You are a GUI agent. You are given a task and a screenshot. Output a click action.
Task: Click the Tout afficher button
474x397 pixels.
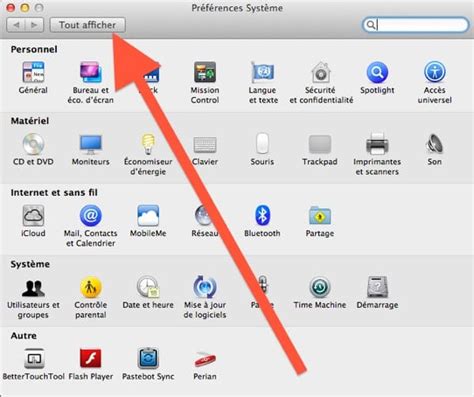[x=88, y=25]
